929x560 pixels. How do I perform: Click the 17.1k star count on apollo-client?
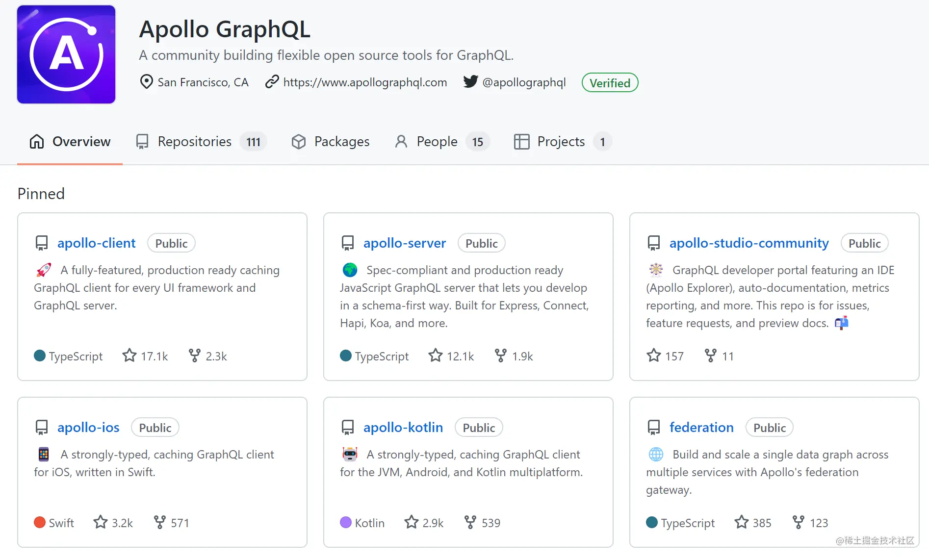155,356
